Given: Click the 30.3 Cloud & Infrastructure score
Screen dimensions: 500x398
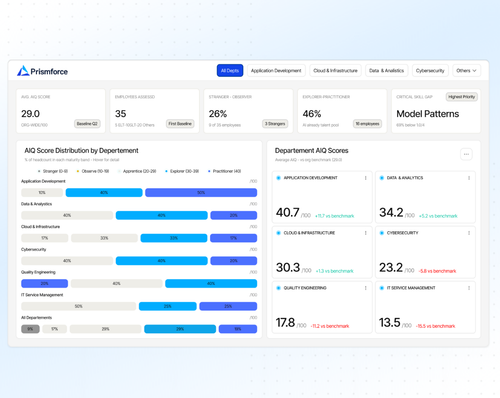Looking at the screenshot, I should coord(288,267).
